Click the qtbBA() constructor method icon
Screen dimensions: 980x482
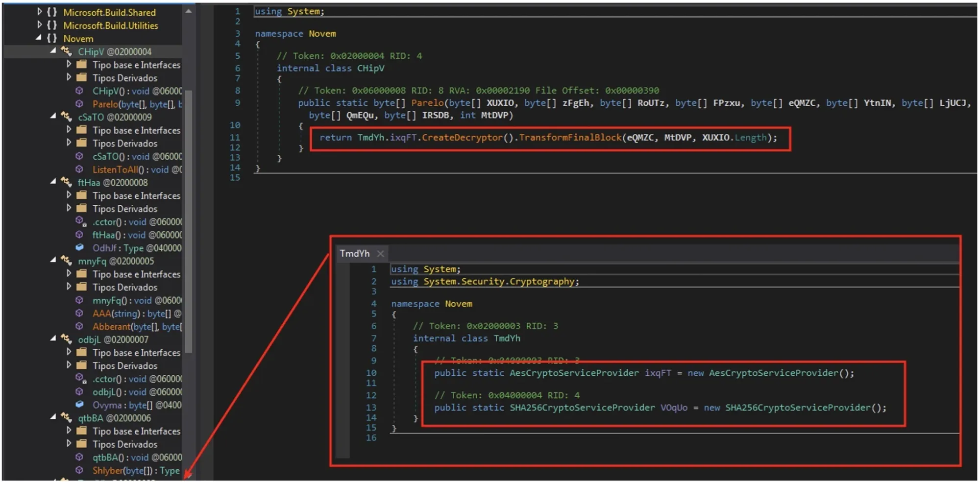point(79,457)
